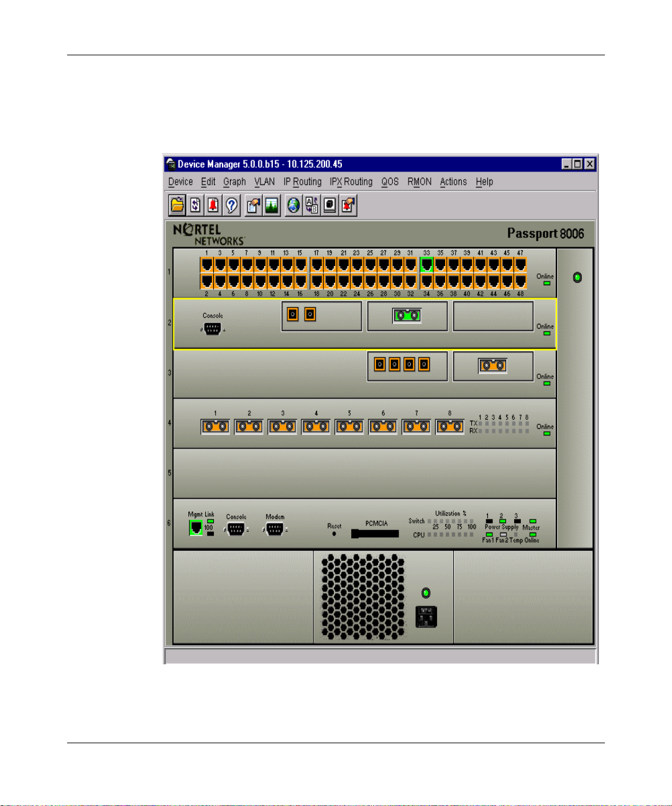Open the Trap Log red bell icon
Image resolution: width=672 pixels, height=806 pixels.
click(x=213, y=205)
